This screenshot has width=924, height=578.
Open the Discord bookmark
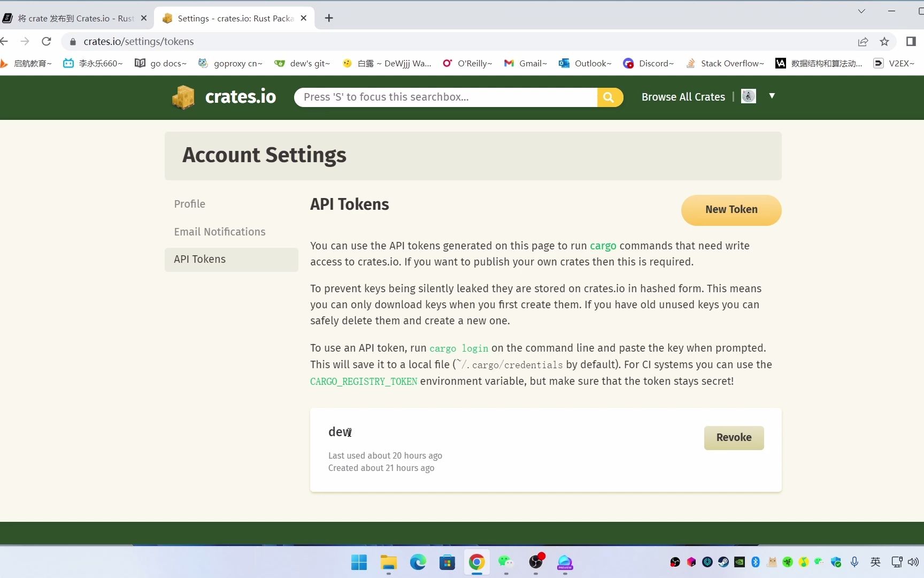click(649, 63)
